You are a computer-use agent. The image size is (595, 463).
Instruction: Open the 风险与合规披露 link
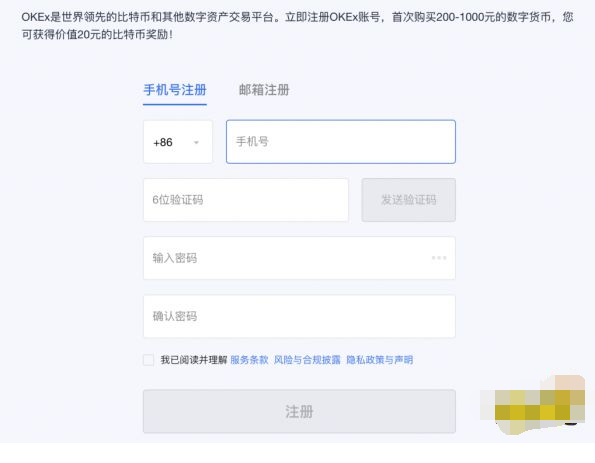(307, 360)
